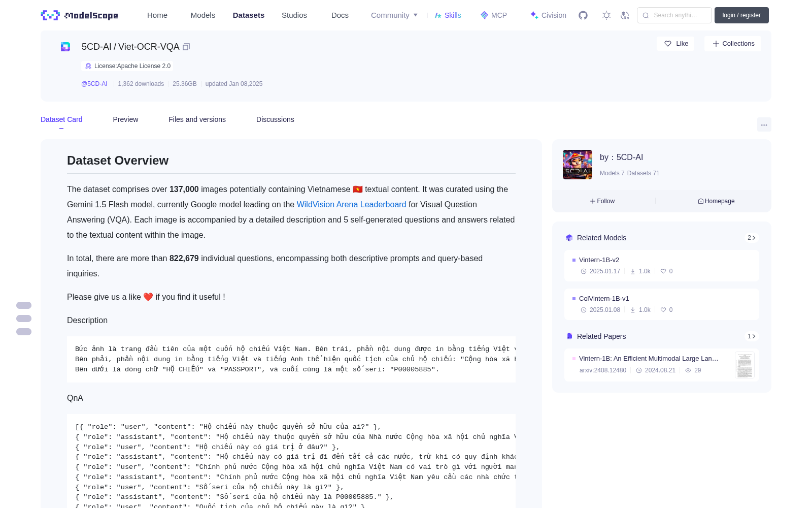The image size is (812, 508).
Task: Click the ColVintern-1B-v1 download count icon
Action: click(633, 310)
